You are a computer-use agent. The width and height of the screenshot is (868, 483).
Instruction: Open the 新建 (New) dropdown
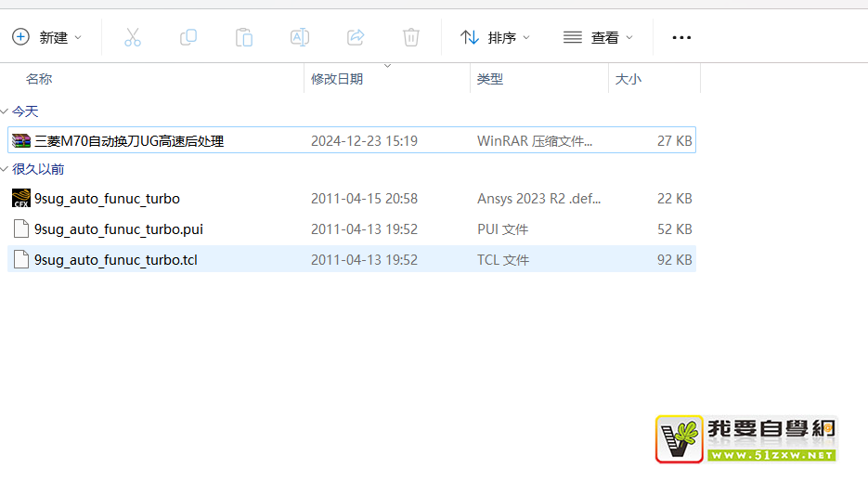[47, 37]
